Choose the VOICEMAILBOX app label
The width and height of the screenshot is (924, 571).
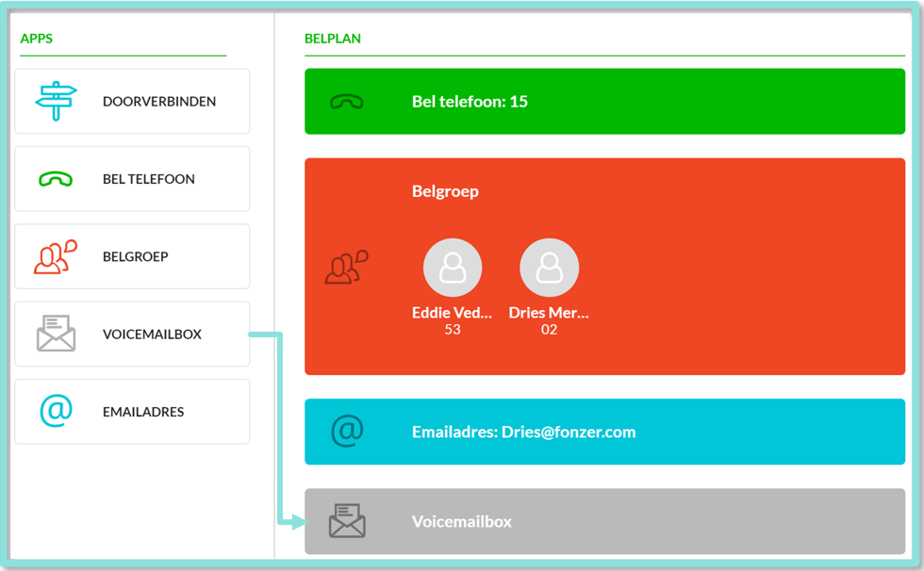tap(152, 334)
